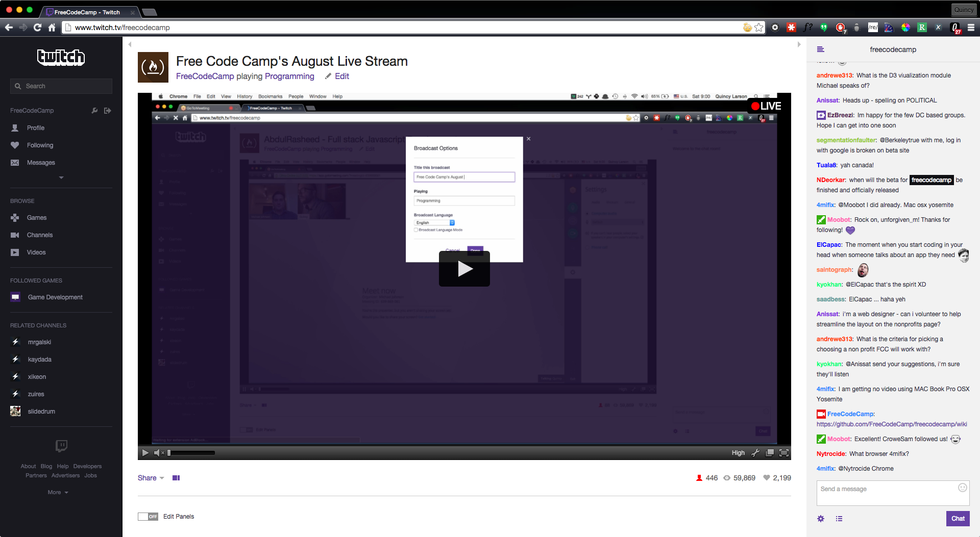Open Game Development followed game

pos(55,297)
